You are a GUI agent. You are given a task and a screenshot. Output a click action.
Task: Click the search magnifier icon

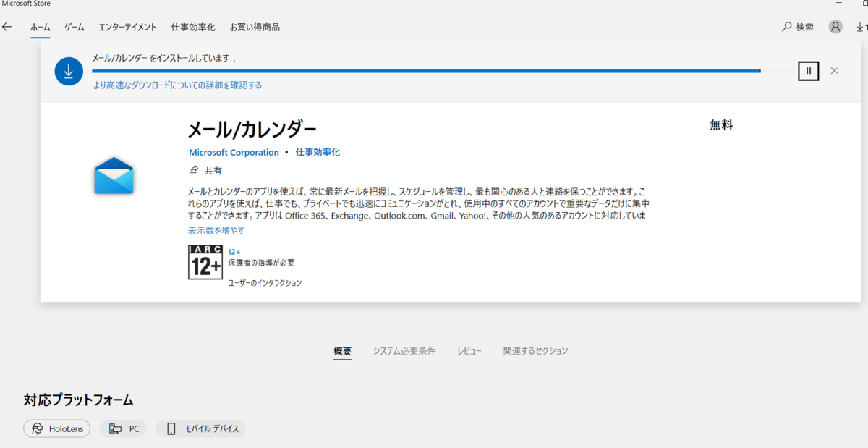(x=787, y=27)
